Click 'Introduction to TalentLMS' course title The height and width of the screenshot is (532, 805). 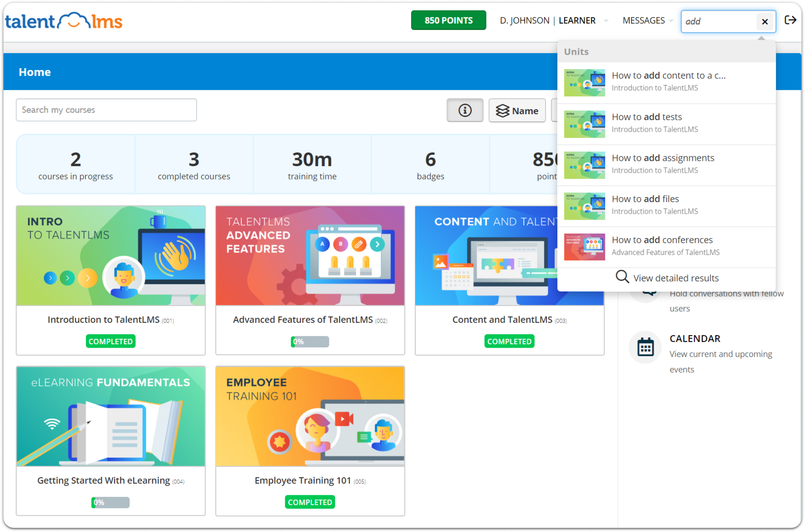click(103, 319)
